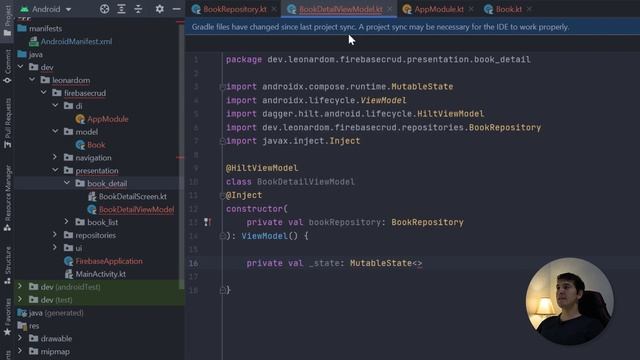
Task: Open the project panel gear settings
Action: coord(160,9)
